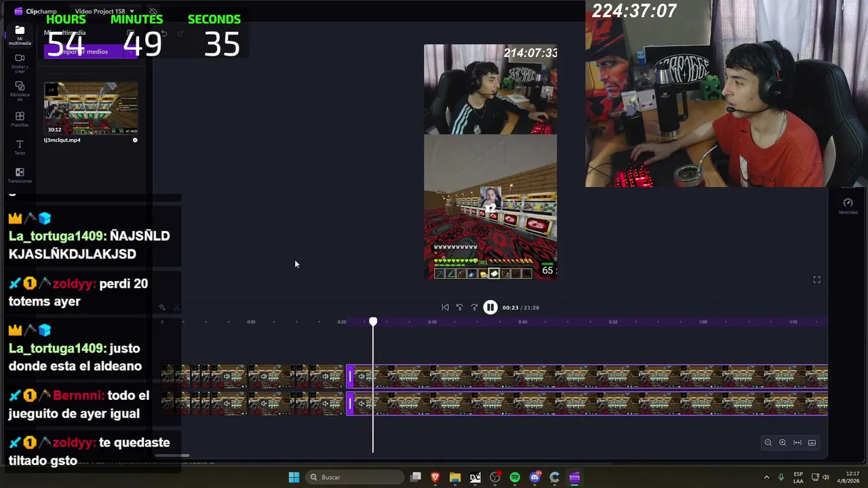Select the upper video track clip

(587, 376)
